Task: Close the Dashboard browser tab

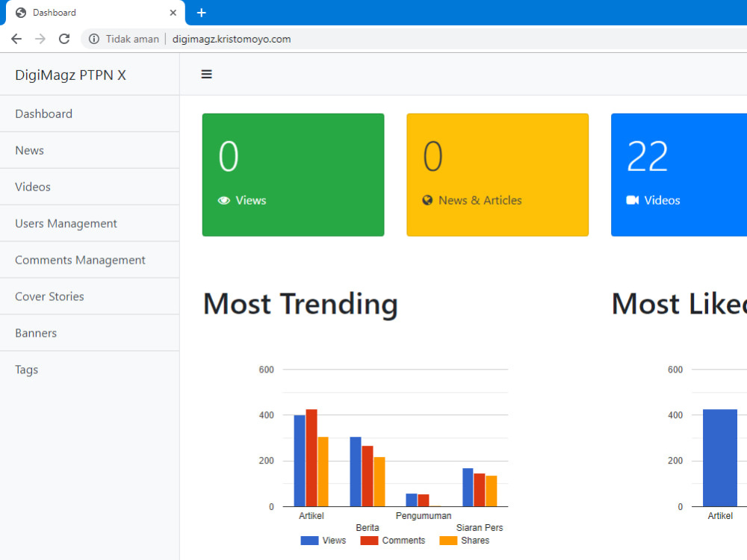Action: [173, 13]
